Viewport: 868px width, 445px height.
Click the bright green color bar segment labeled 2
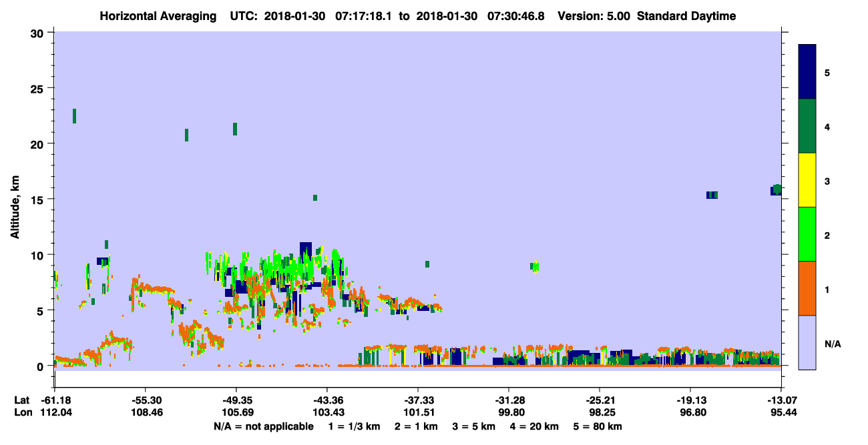click(807, 234)
